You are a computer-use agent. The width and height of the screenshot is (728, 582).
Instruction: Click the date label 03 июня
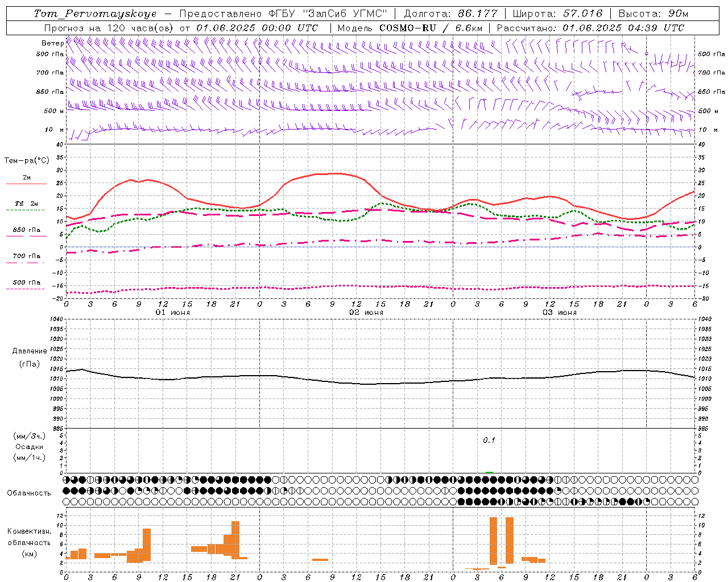559,313
